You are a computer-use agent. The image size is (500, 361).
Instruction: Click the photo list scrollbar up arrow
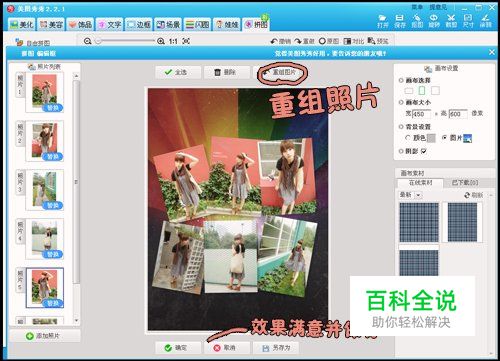tap(76, 76)
